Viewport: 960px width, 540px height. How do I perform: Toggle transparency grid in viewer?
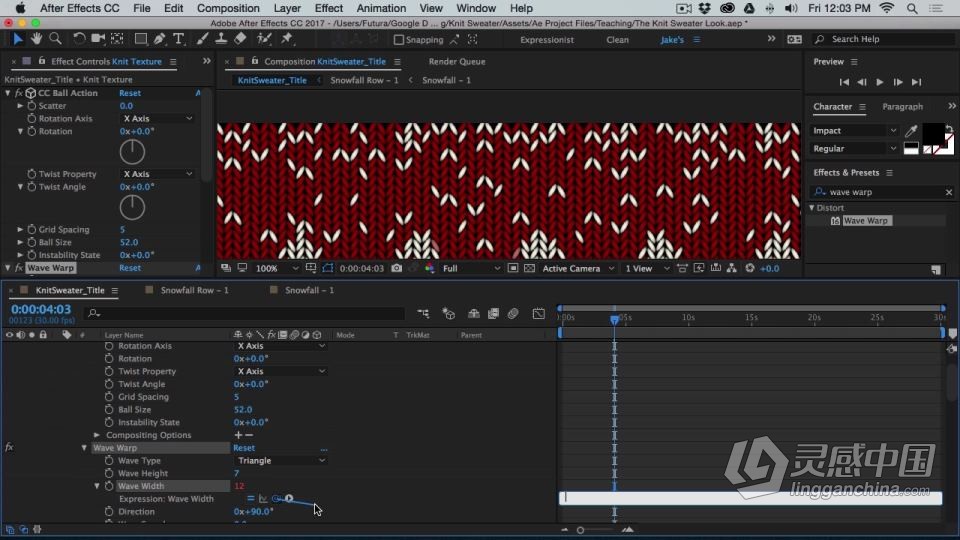(530, 268)
